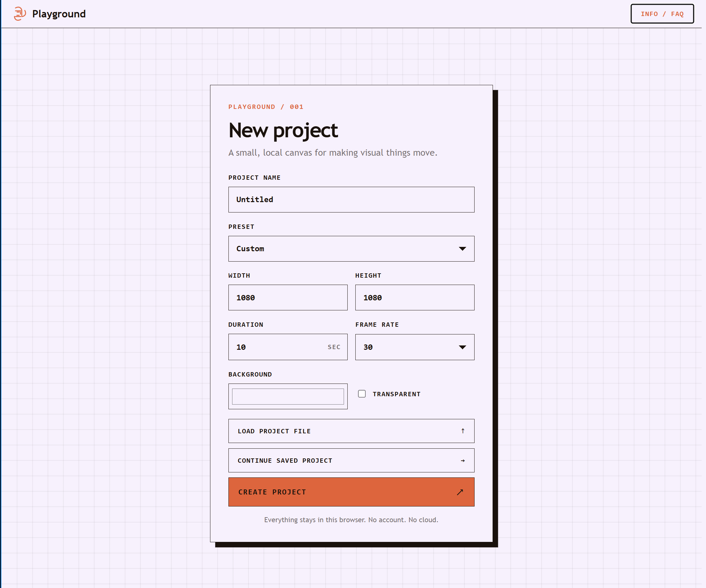Image resolution: width=706 pixels, height=588 pixels.
Task: Click the 'New project' heading
Action: click(x=283, y=131)
